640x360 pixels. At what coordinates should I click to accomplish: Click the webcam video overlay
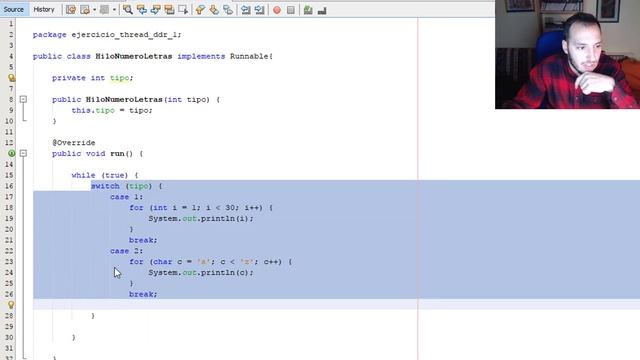[x=567, y=54]
